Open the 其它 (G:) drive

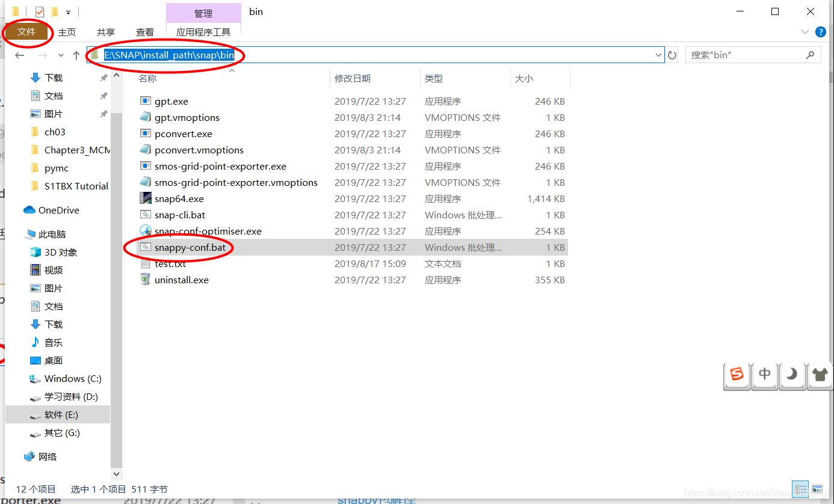62,432
